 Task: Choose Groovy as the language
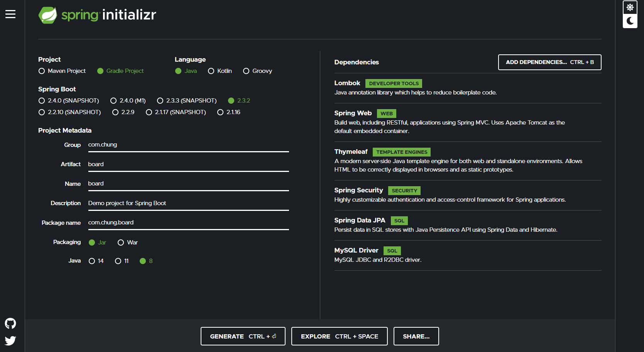258,71
